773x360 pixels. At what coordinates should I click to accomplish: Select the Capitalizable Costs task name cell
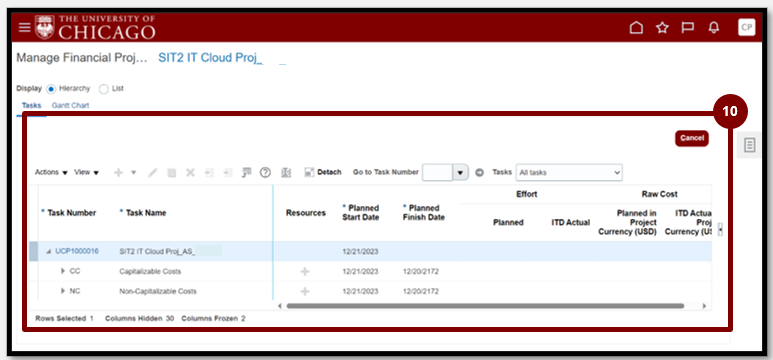[150, 272]
